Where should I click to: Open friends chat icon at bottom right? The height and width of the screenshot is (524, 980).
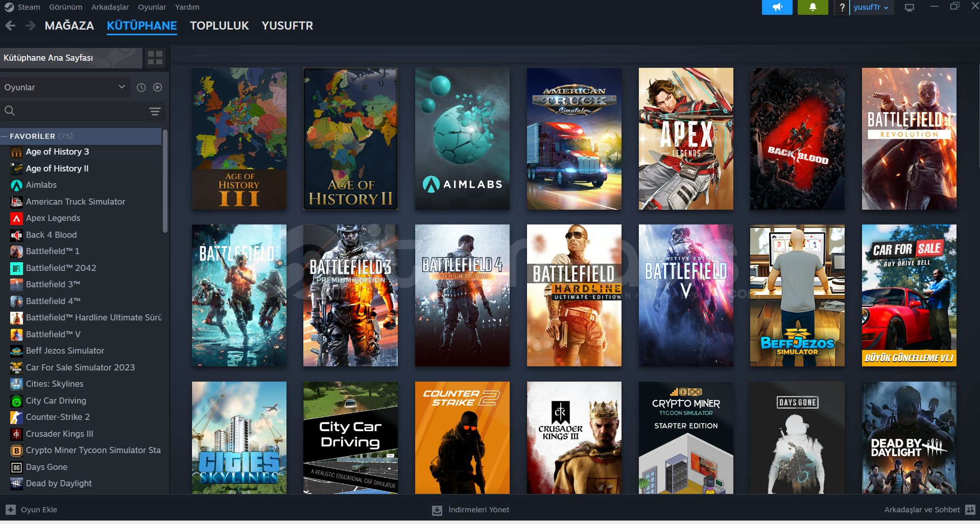(970, 510)
